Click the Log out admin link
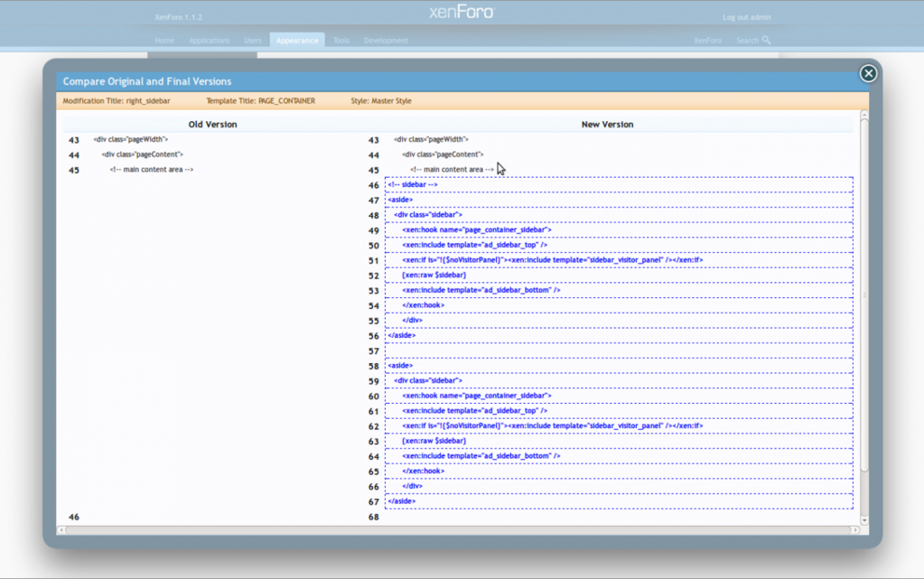 click(744, 16)
